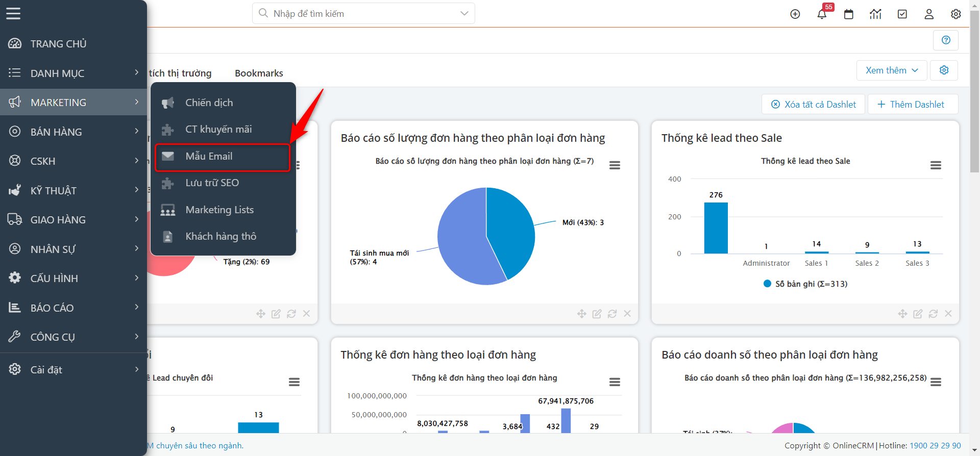
Task: Open the user profile icon
Action: tap(929, 14)
